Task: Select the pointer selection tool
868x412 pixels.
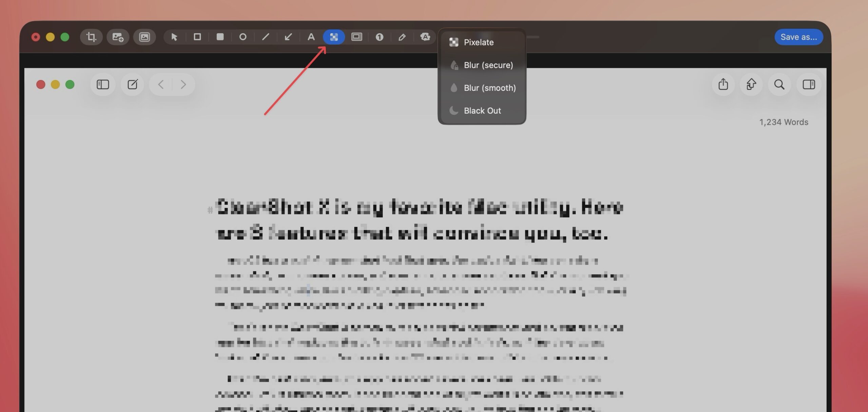Action: click(174, 37)
